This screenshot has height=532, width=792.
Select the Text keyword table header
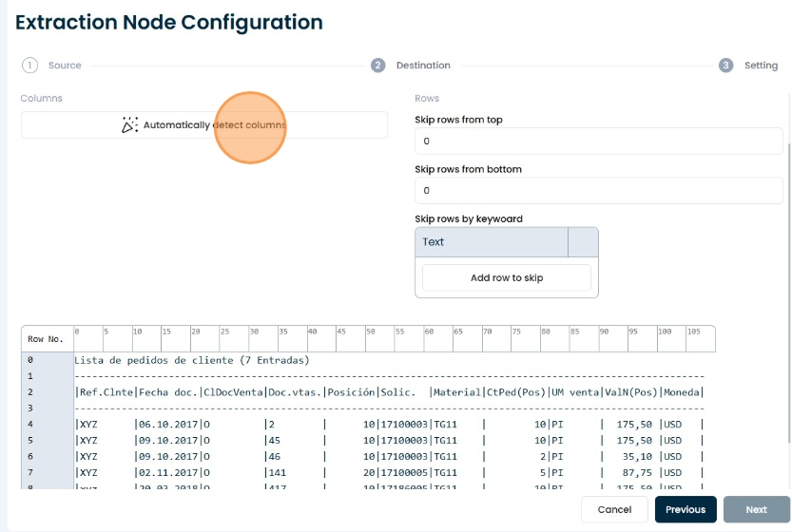[492, 241]
